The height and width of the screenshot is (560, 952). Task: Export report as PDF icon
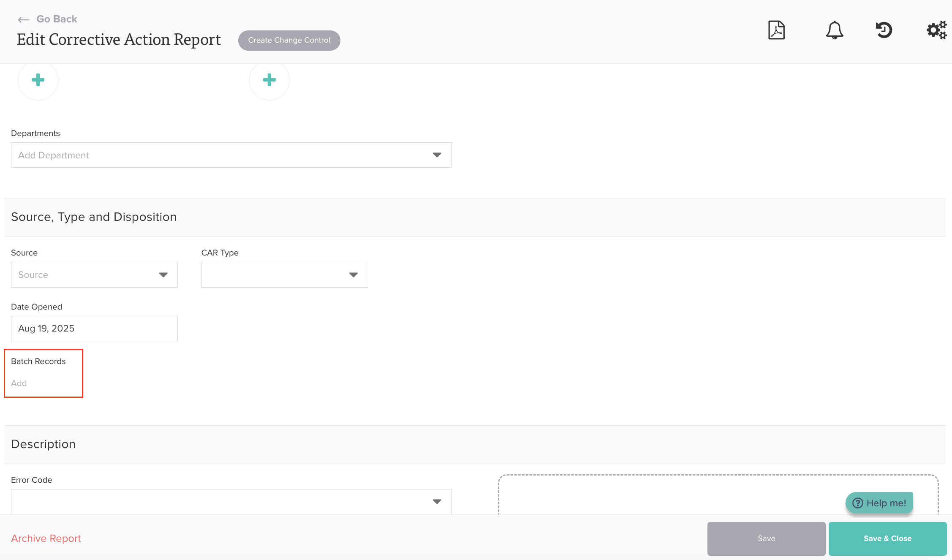pos(776,30)
